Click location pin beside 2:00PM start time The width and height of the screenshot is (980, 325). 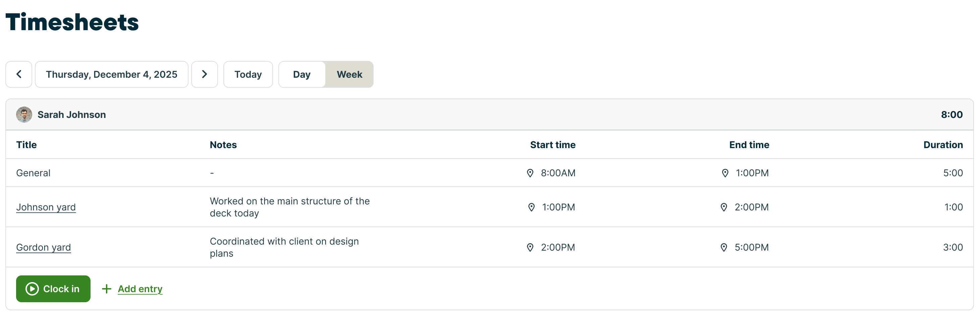(530, 248)
